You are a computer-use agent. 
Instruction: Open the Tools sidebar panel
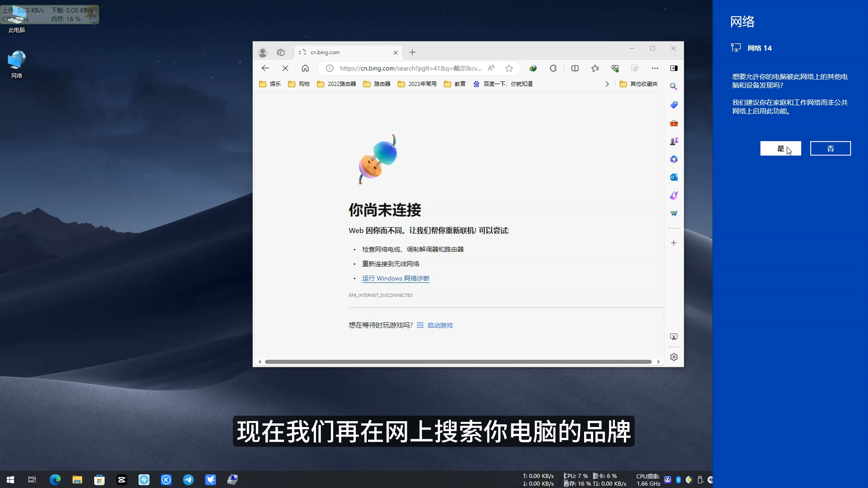[674, 122]
